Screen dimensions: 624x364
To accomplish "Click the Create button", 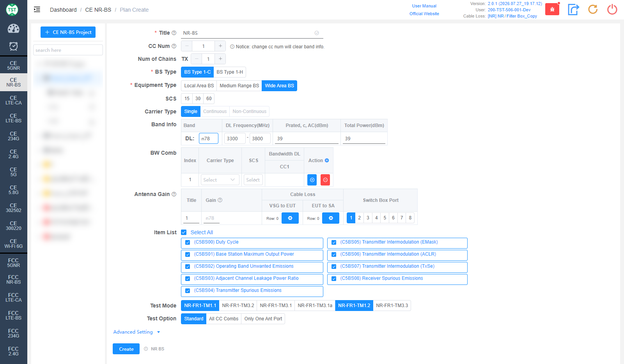I will coord(126,349).
